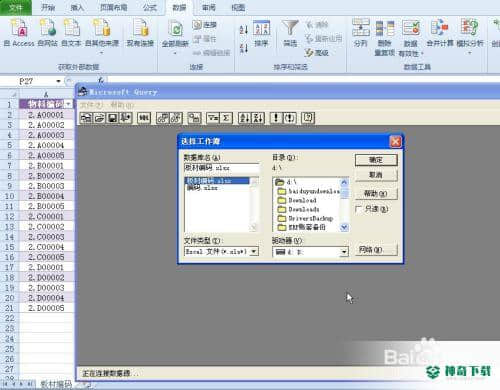Expand the drives (驱动器) dropdown
The width and height of the screenshot is (500, 390).
(344, 252)
